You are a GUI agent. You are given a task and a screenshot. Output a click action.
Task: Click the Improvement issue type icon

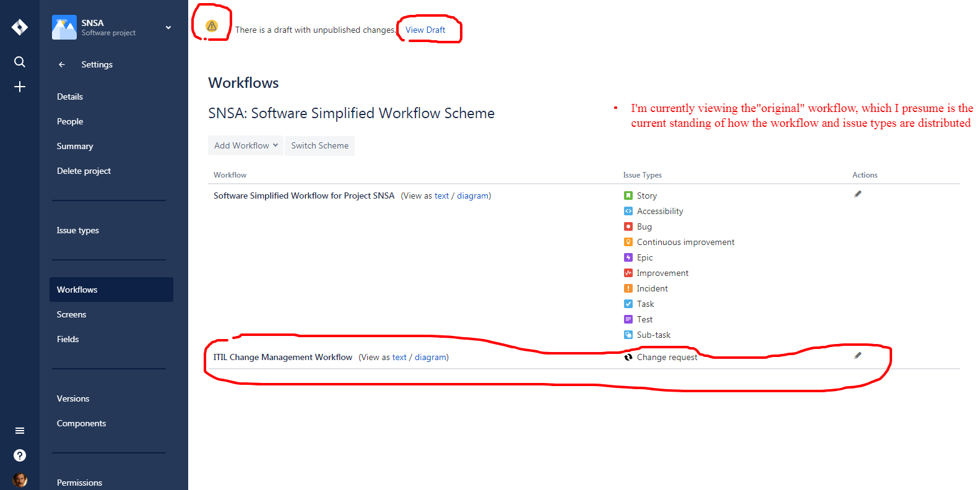tap(628, 273)
